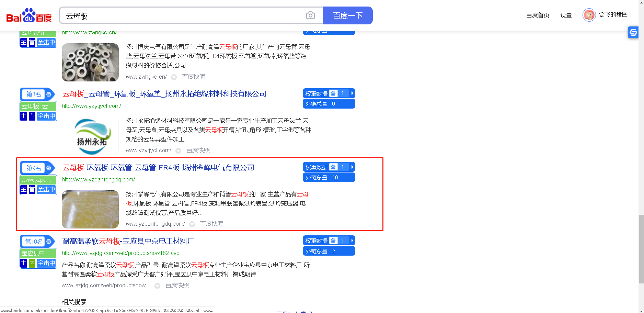Click the Baidu logo
This screenshot has height=313, width=644.
tap(29, 15)
